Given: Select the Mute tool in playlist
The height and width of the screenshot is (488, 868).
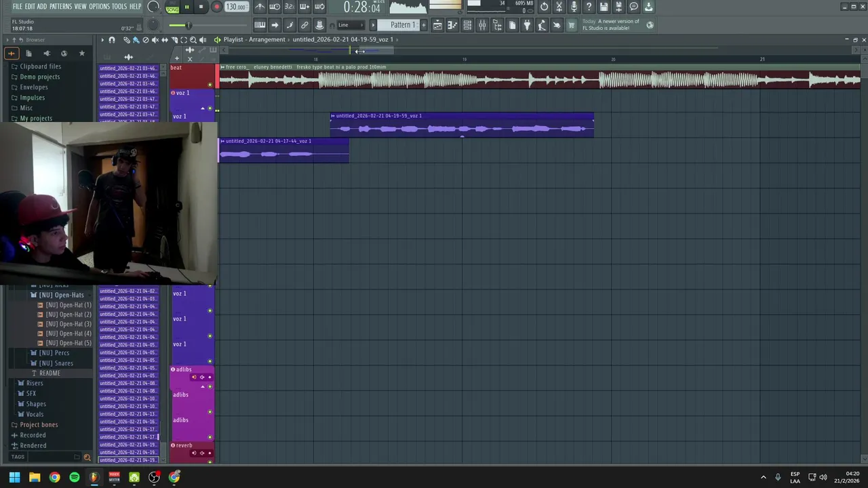Looking at the screenshot, I should pos(155,40).
